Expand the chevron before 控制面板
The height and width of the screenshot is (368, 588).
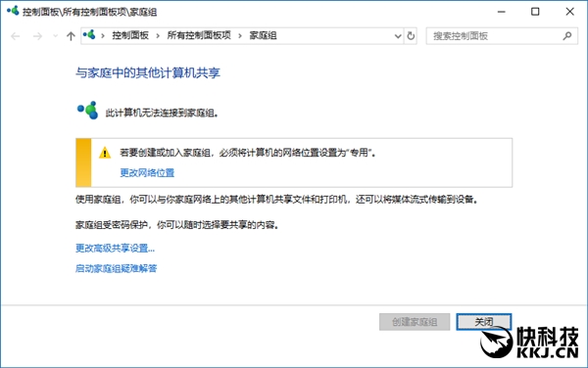(103, 36)
